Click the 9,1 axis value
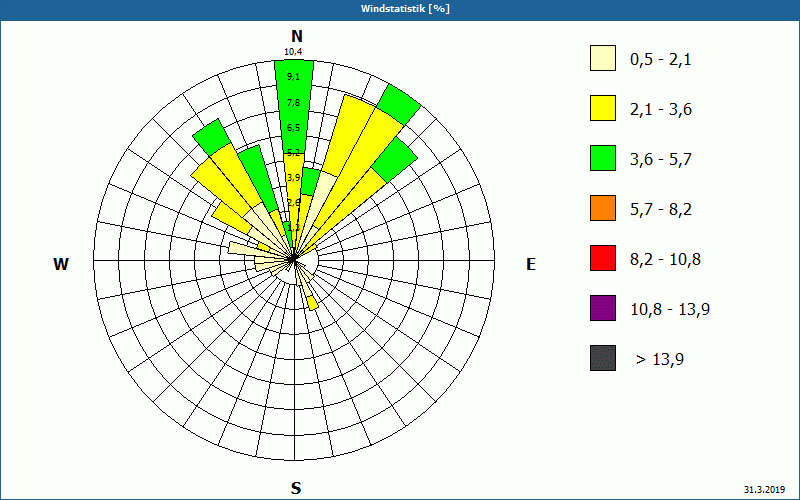 point(293,77)
